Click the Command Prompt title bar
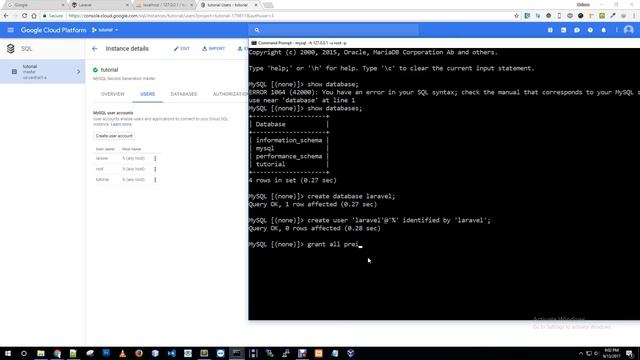The height and width of the screenshot is (360, 640). tap(444, 43)
